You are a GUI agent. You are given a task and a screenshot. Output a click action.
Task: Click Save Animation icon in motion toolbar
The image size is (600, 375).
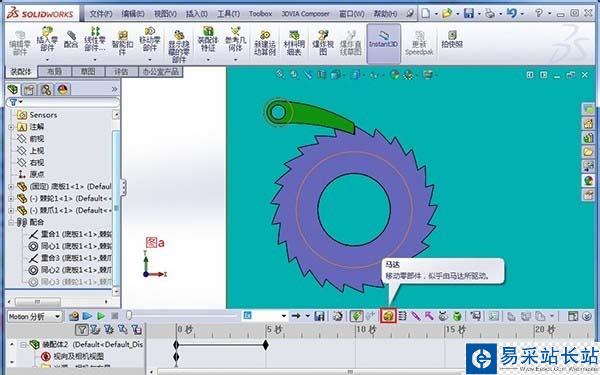pyautogui.click(x=319, y=316)
